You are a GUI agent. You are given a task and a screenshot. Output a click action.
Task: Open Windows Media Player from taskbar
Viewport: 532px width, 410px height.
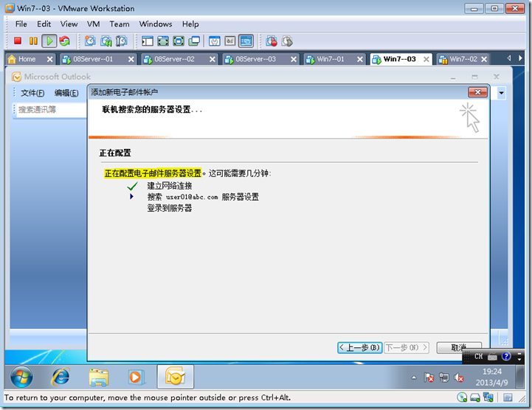[136, 377]
